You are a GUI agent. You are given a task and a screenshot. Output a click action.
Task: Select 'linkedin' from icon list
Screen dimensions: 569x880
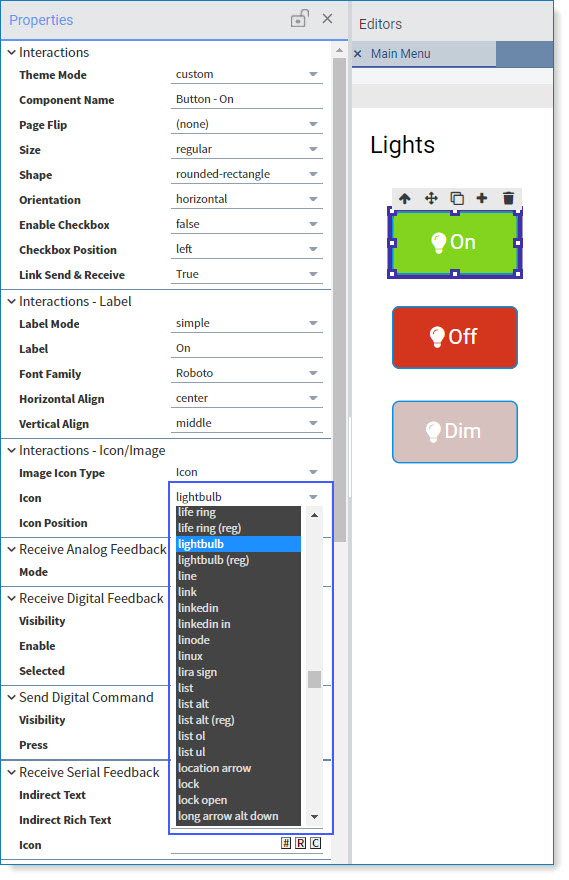tap(238, 608)
